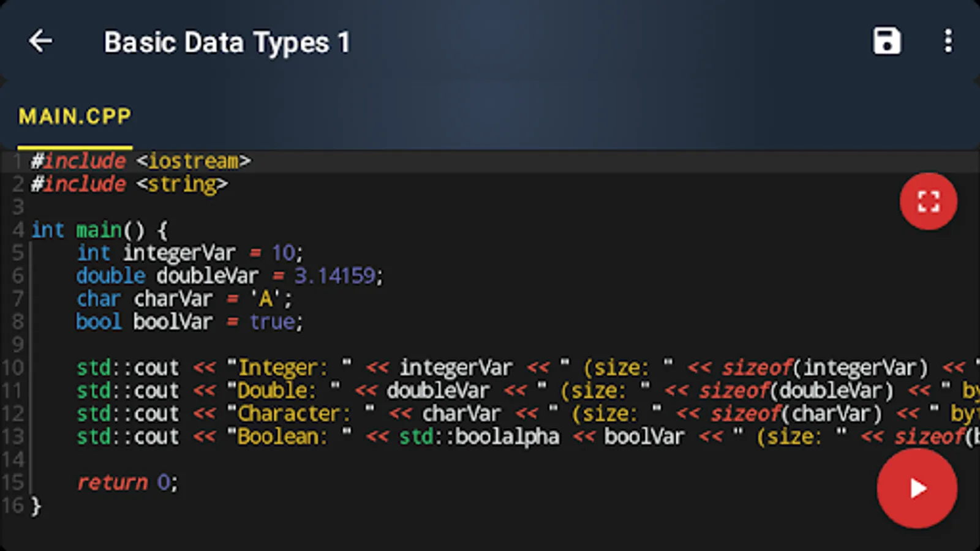This screenshot has height=551, width=980.
Task: Click the '#include <iostream>' line
Action: (x=141, y=161)
